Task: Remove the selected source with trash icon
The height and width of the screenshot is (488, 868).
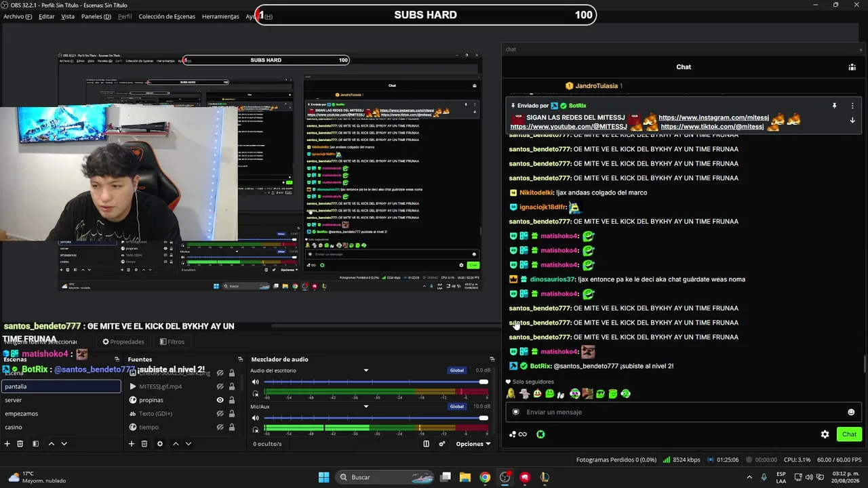Action: tap(144, 444)
